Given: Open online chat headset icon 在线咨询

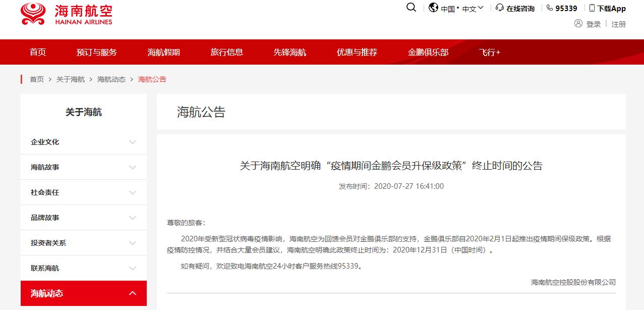Looking at the screenshot, I should 499,8.
